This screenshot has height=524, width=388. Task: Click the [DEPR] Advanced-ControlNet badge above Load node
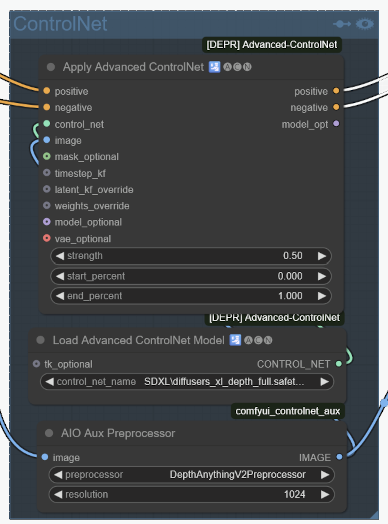(x=274, y=318)
